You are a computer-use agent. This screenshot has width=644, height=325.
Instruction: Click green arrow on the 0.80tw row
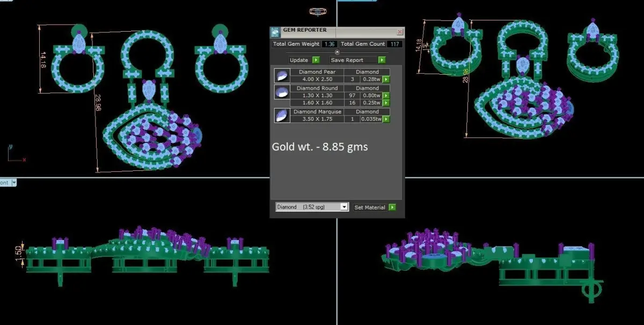click(385, 96)
